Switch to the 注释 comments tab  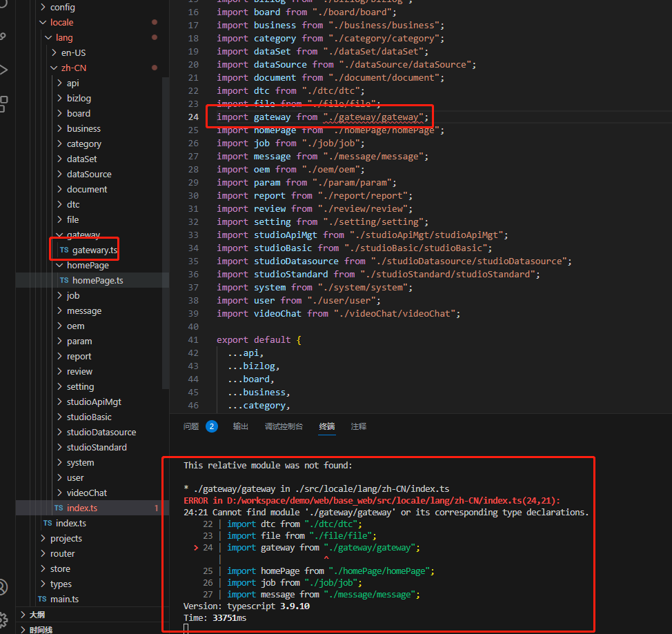pyautogui.click(x=359, y=426)
